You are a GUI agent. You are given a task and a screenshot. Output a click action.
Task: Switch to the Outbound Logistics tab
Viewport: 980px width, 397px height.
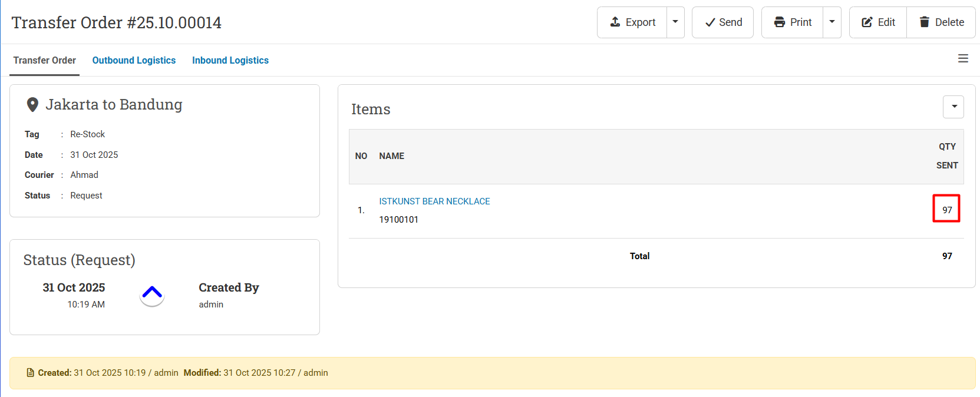click(134, 60)
